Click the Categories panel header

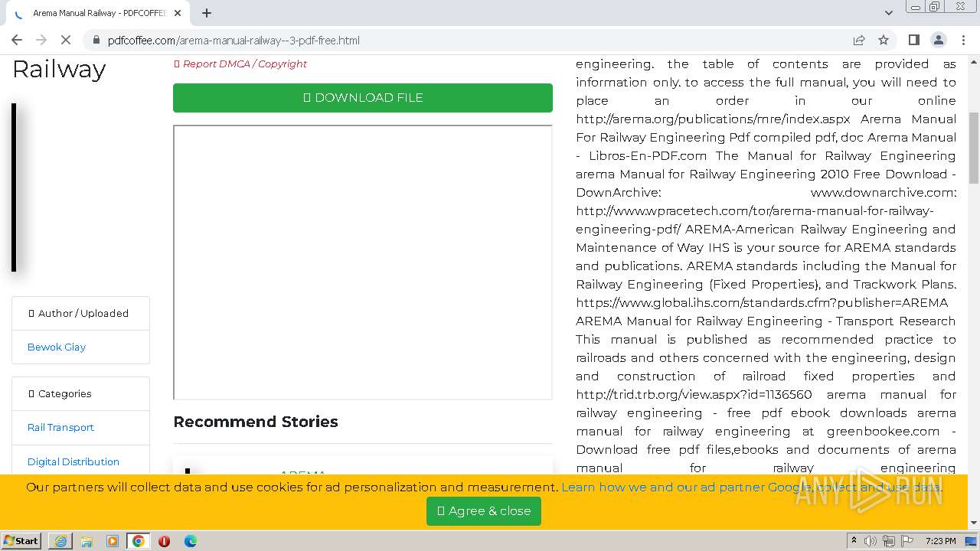pos(80,393)
